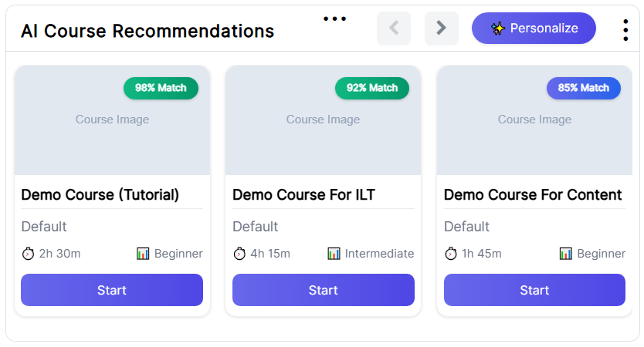Start the Demo Course For Content
The height and width of the screenshot is (347, 644).
click(x=534, y=290)
